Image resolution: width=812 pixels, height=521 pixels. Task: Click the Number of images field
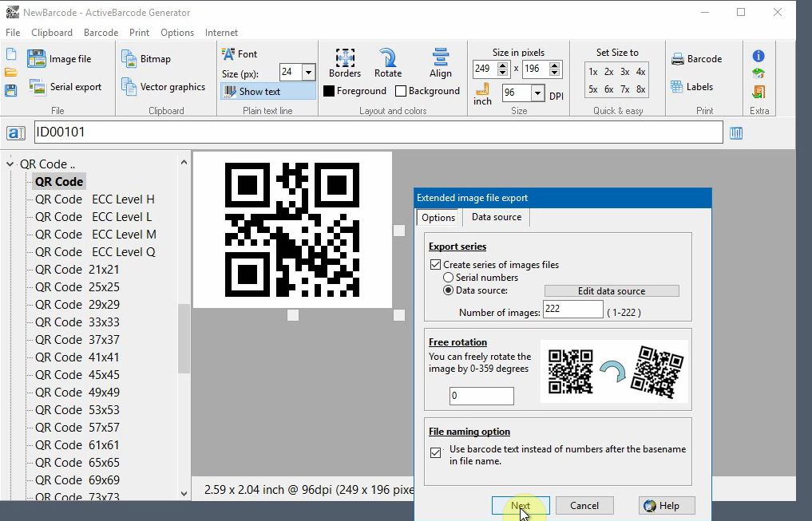(572, 310)
